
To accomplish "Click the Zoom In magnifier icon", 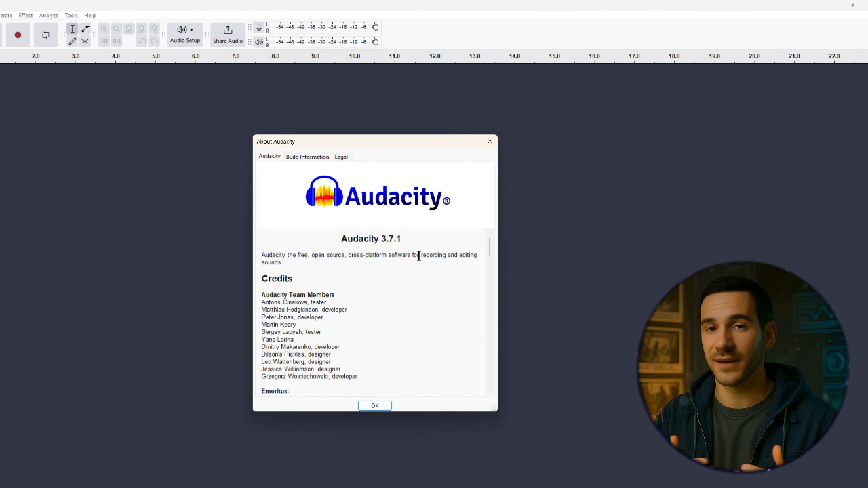I will pos(104,29).
